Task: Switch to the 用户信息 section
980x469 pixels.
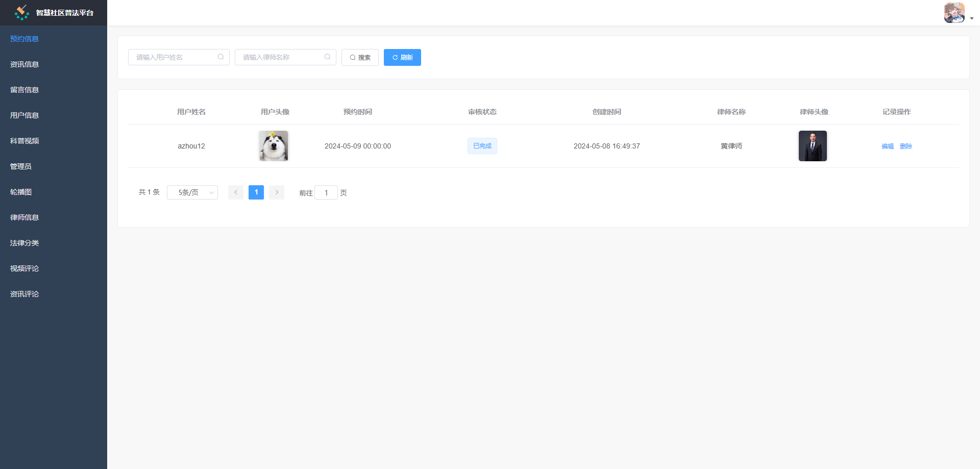Action: 24,115
